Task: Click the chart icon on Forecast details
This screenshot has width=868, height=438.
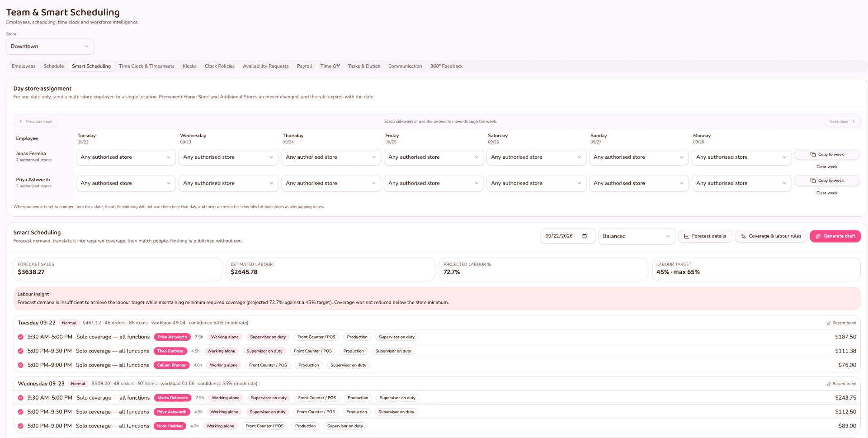Action: 686,236
